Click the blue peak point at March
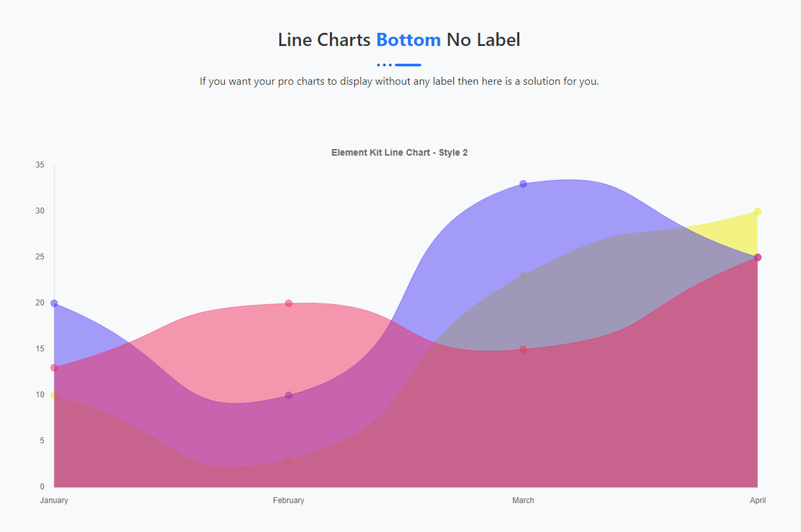801x532 pixels. 523,184
